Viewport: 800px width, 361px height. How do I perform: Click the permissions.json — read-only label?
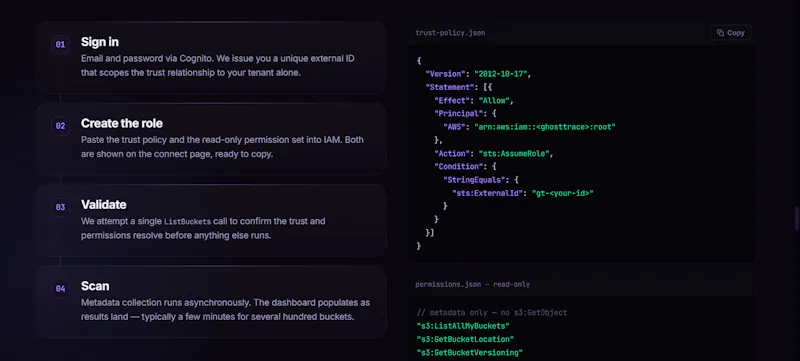pos(472,285)
